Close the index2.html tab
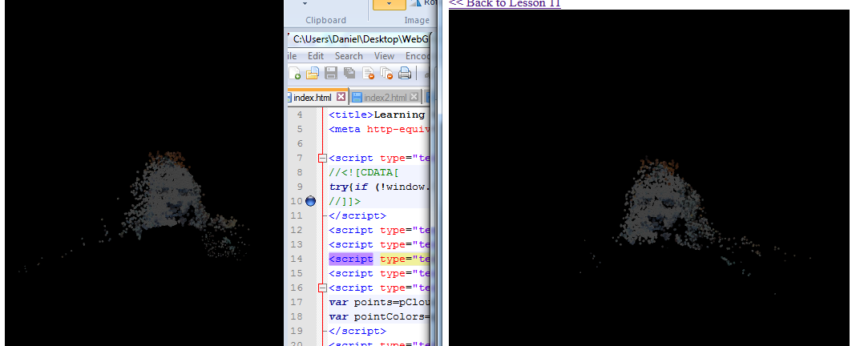The height and width of the screenshot is (346, 868). coord(416,98)
